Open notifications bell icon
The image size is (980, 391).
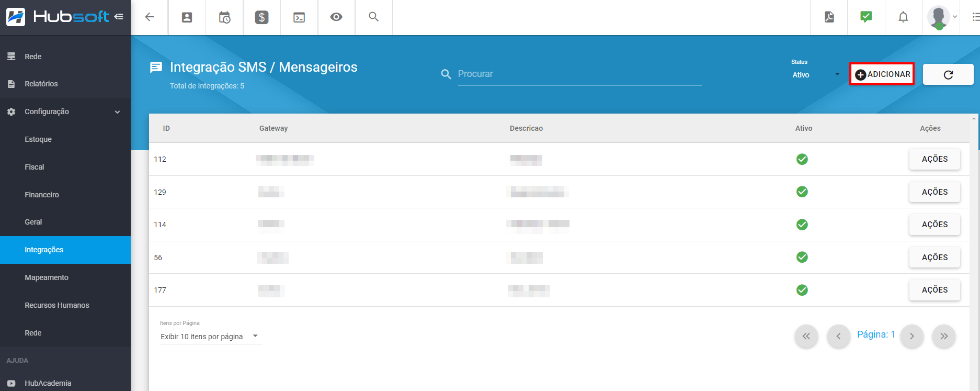click(x=903, y=17)
